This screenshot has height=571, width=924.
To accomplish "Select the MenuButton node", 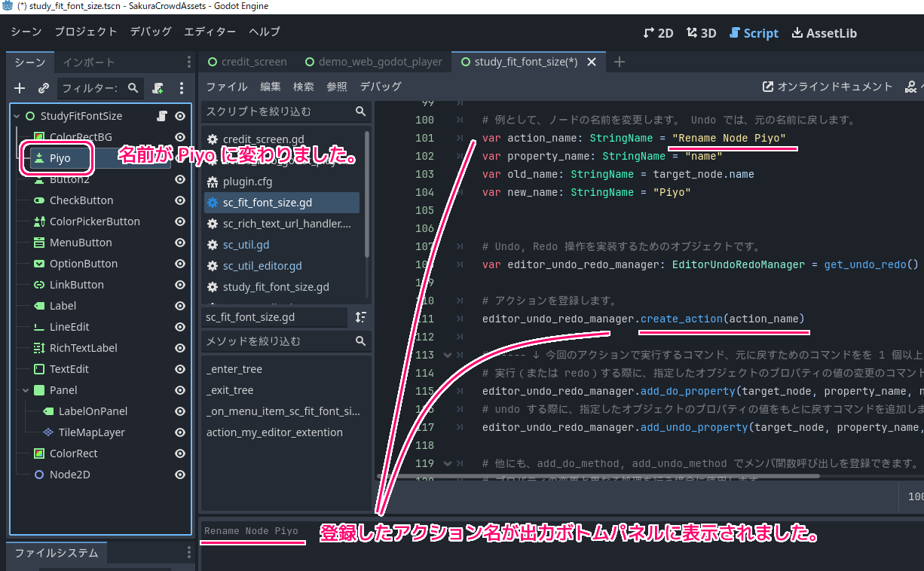I will 81,243.
